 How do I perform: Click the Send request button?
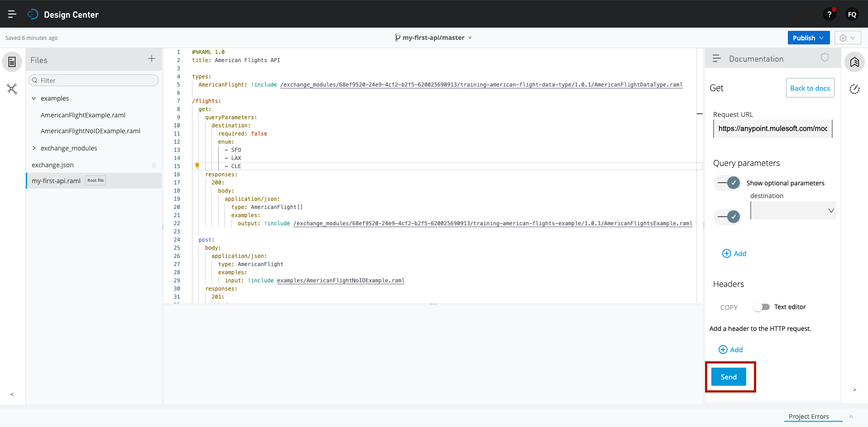(x=729, y=377)
